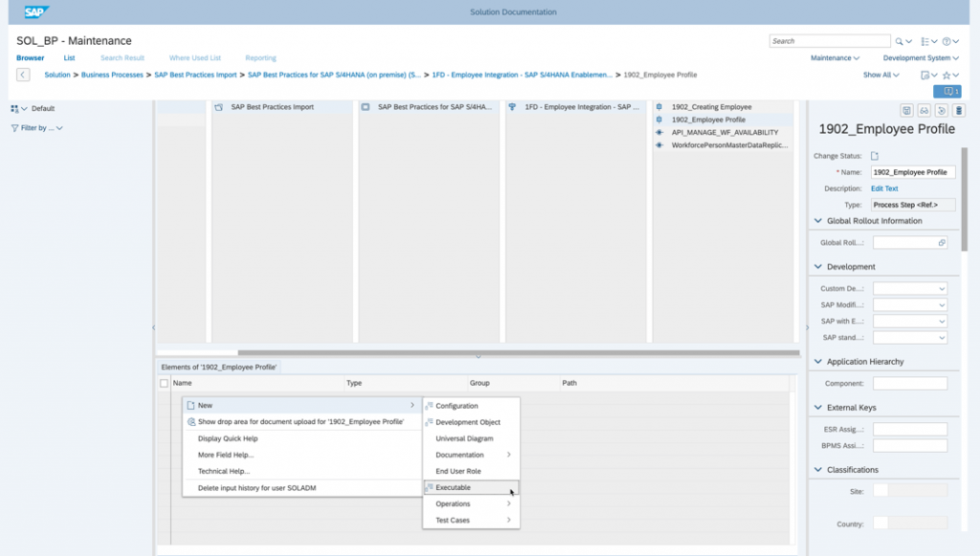Collapse the Classifications section
Viewport: 980px width, 556px height.
click(818, 469)
